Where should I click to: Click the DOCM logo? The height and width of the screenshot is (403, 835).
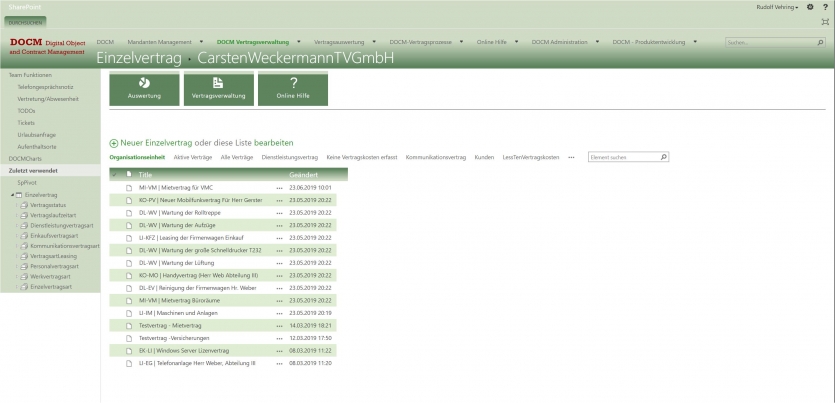click(47, 46)
